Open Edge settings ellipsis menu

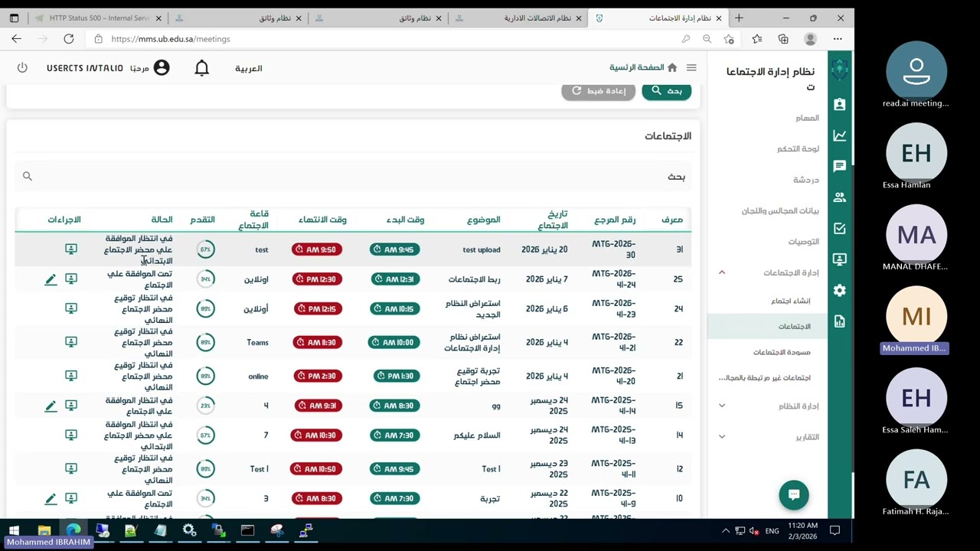(x=838, y=39)
